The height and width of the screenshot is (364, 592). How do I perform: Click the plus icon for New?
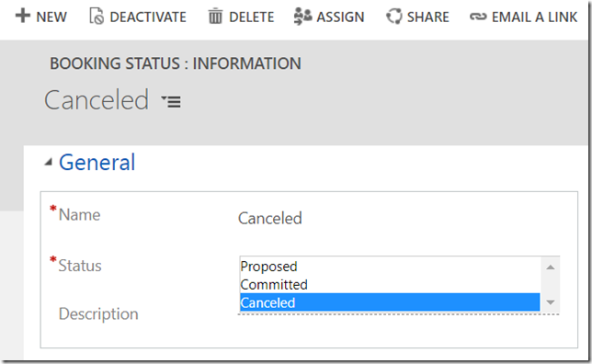23,16
